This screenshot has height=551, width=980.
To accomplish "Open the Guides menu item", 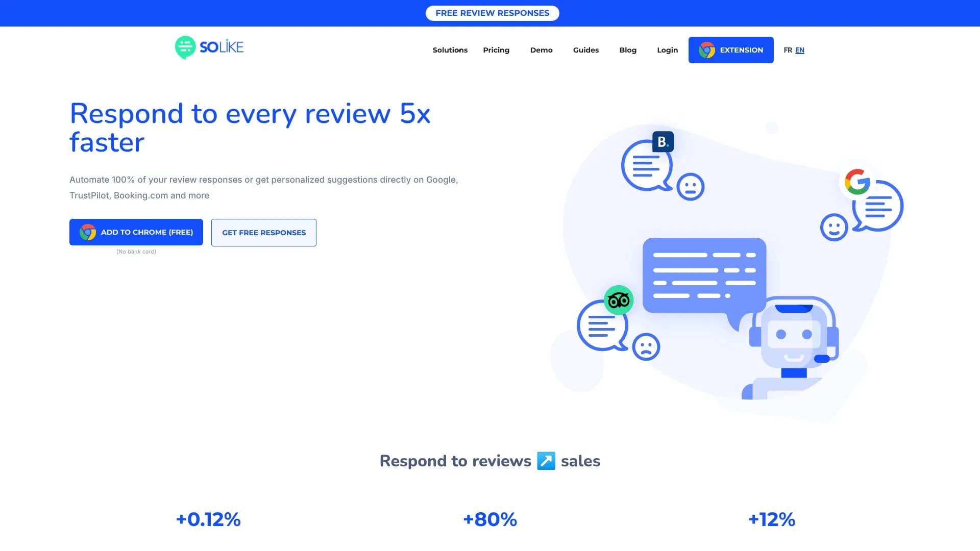I will pos(586,50).
